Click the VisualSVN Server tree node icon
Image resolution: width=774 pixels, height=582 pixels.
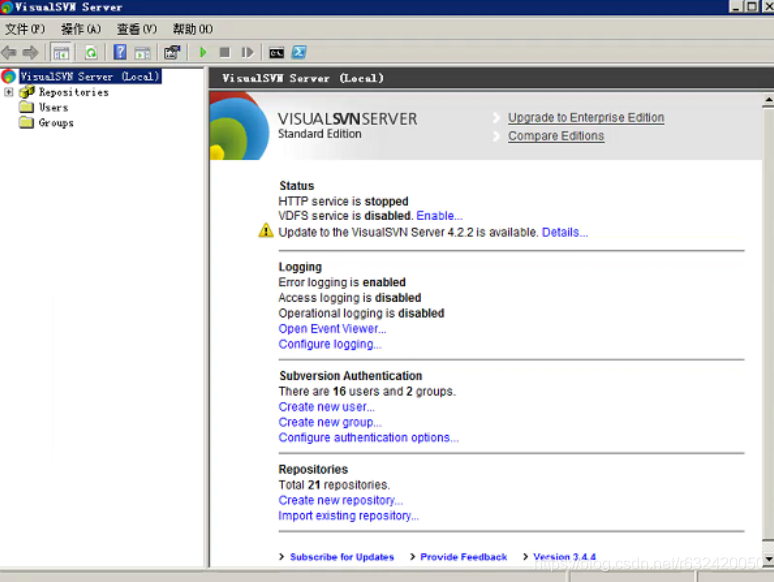click(x=8, y=76)
